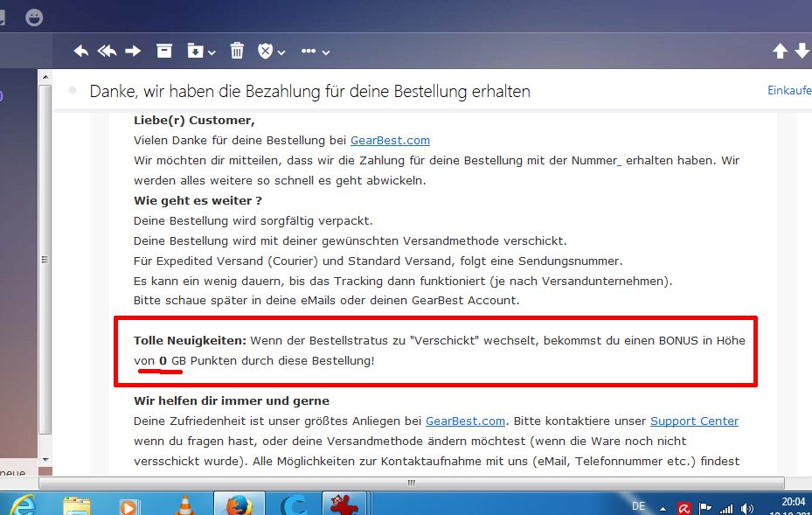
Task: Mark message as spam with shield icon
Action: (265, 51)
